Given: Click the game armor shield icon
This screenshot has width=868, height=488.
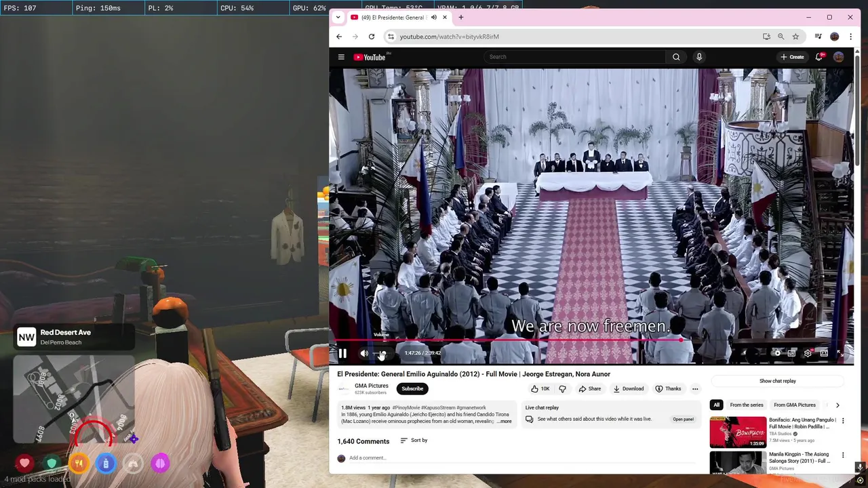Looking at the screenshot, I should tap(52, 464).
